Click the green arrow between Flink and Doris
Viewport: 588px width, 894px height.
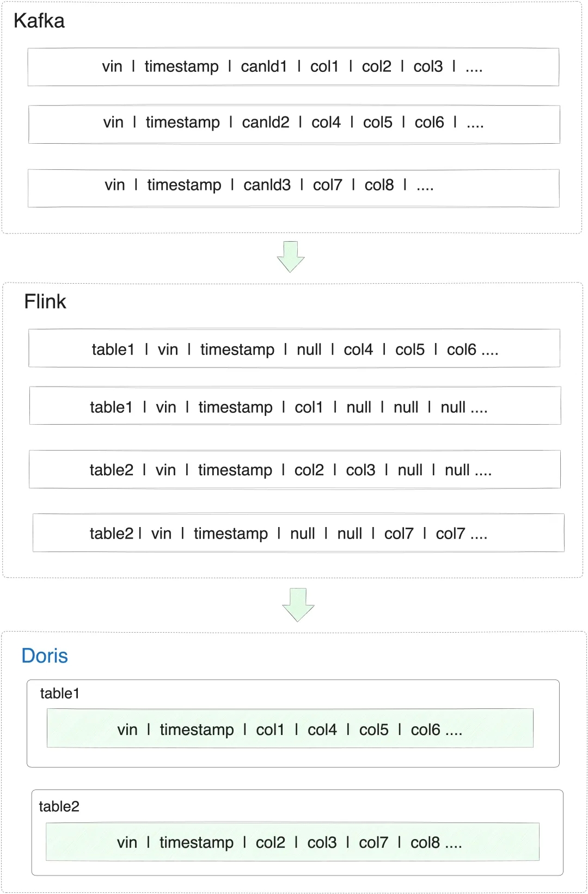[x=298, y=605]
